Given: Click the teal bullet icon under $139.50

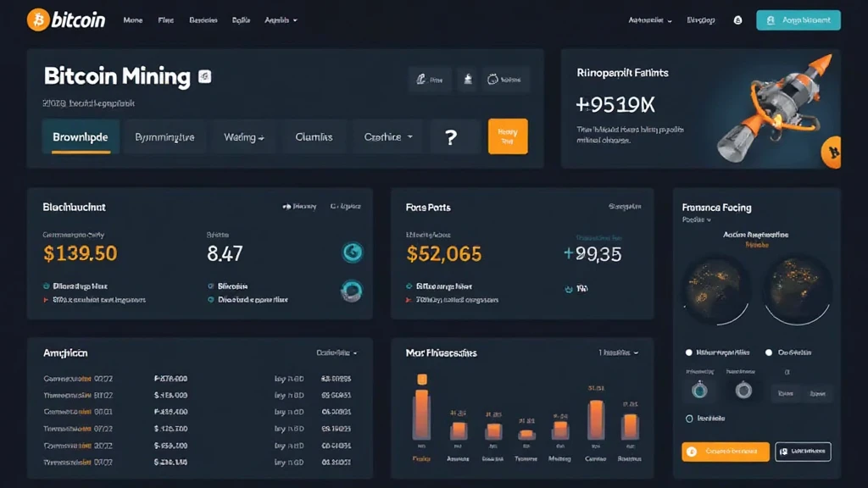Looking at the screenshot, I should [x=47, y=286].
